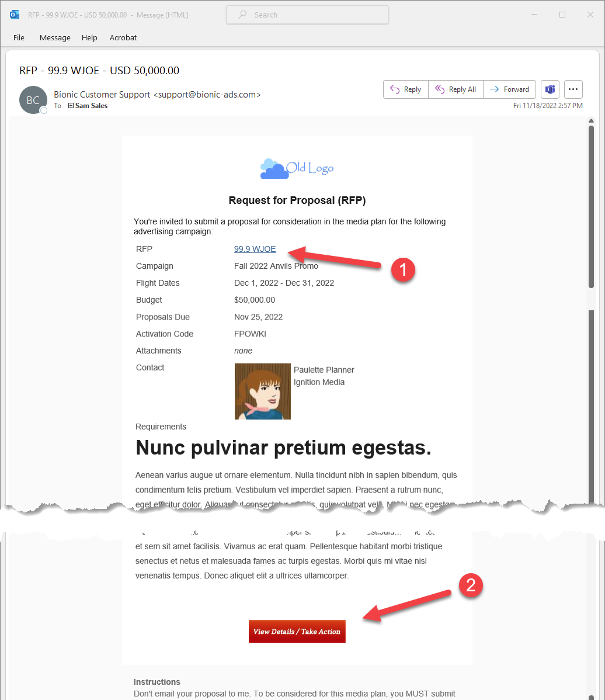Open the Message tab

click(55, 37)
